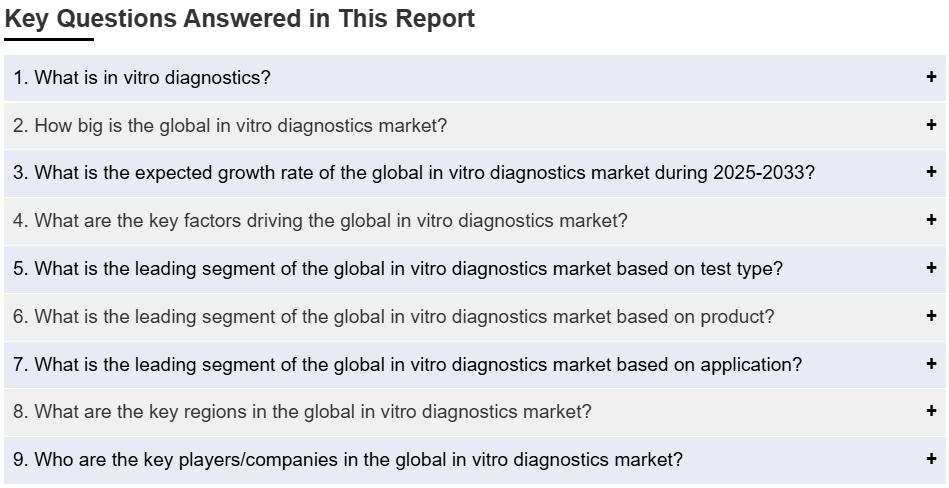Open leading segment based on application row

(474, 364)
